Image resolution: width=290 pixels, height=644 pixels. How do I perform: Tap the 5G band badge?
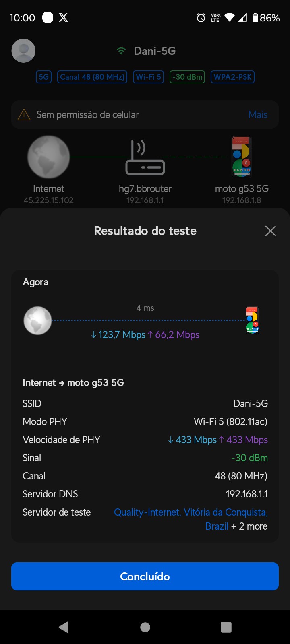pyautogui.click(x=43, y=77)
